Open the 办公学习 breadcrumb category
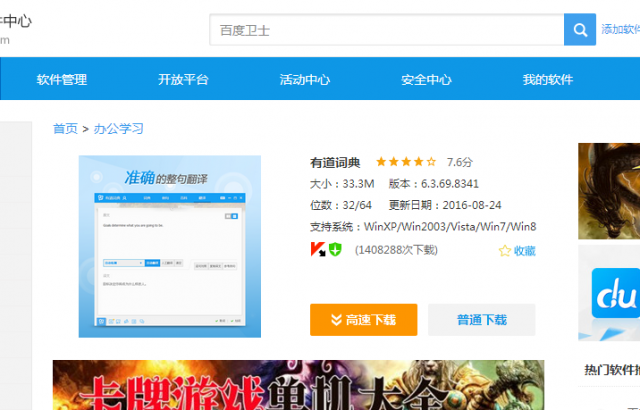Screen dimensions: 640x410 (x=118, y=129)
